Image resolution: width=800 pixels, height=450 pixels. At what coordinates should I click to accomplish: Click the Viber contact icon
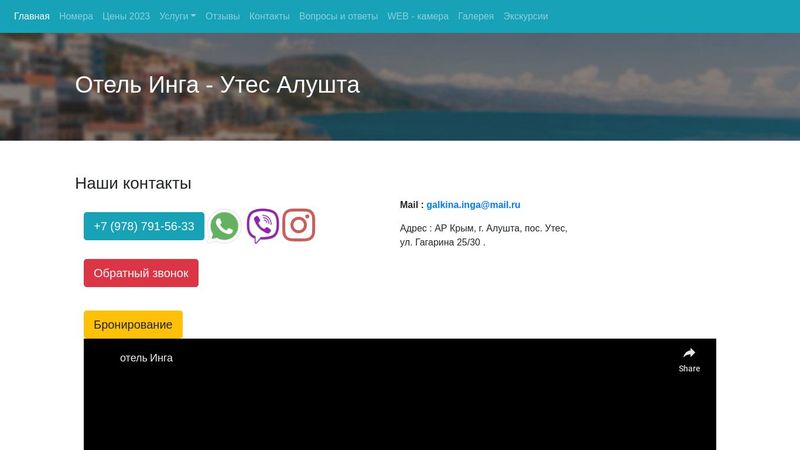click(262, 226)
